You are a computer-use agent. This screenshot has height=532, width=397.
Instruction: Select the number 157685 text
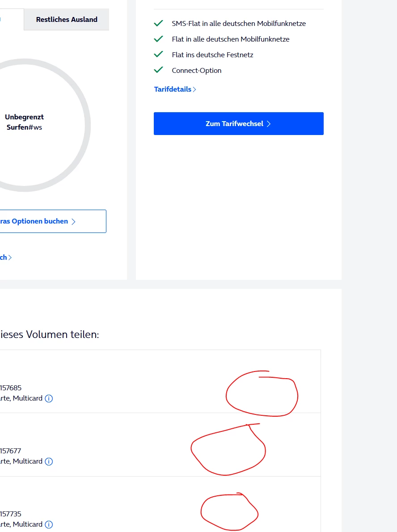click(11, 388)
